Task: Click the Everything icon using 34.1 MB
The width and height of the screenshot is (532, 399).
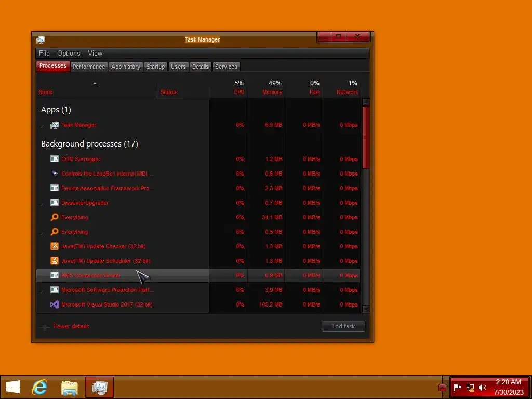Action: (x=54, y=217)
